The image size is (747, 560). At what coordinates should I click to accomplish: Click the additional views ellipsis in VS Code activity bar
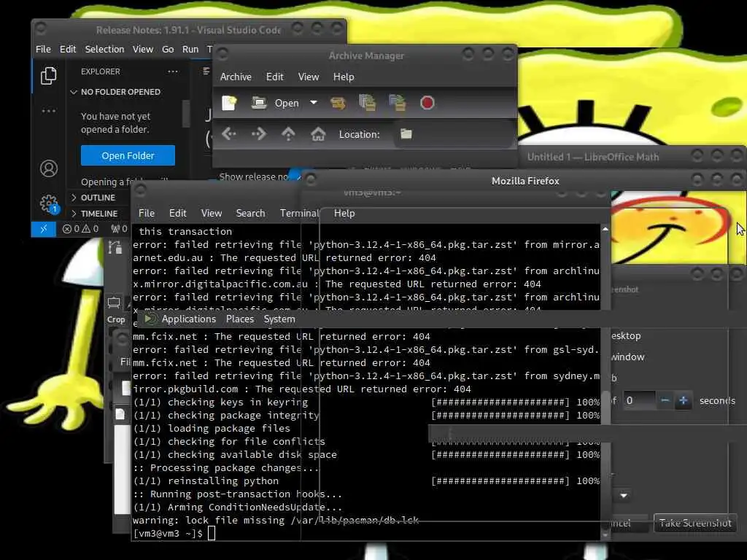pos(49,111)
